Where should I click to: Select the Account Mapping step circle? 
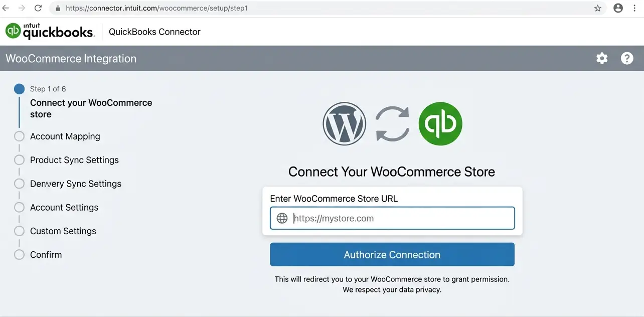point(19,136)
